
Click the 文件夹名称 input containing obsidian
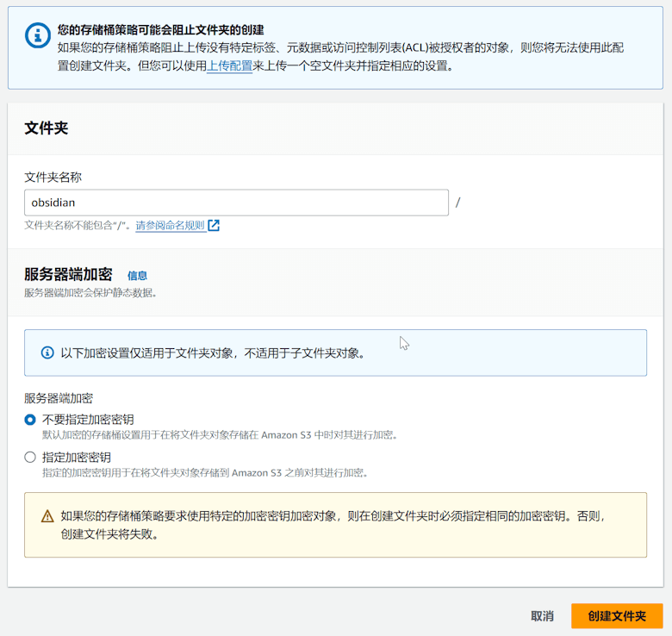coord(236,203)
